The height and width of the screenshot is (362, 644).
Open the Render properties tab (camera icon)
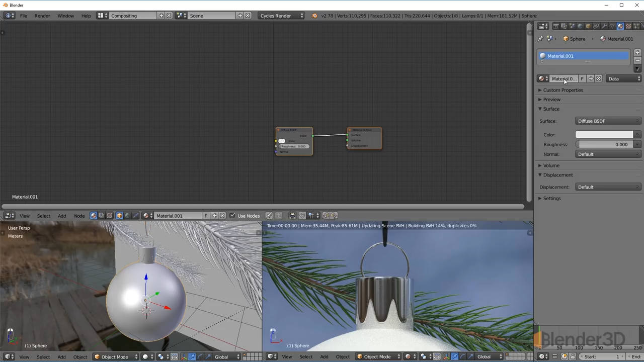tap(556, 26)
